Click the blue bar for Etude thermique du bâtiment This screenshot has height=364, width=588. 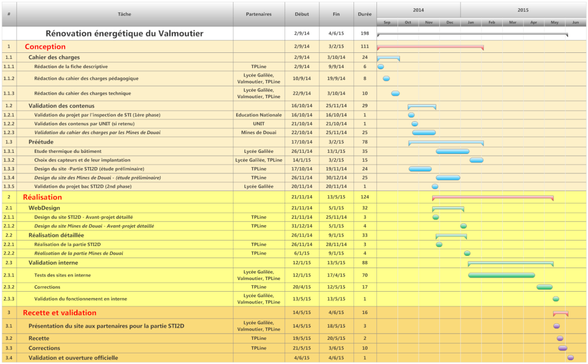452,151
